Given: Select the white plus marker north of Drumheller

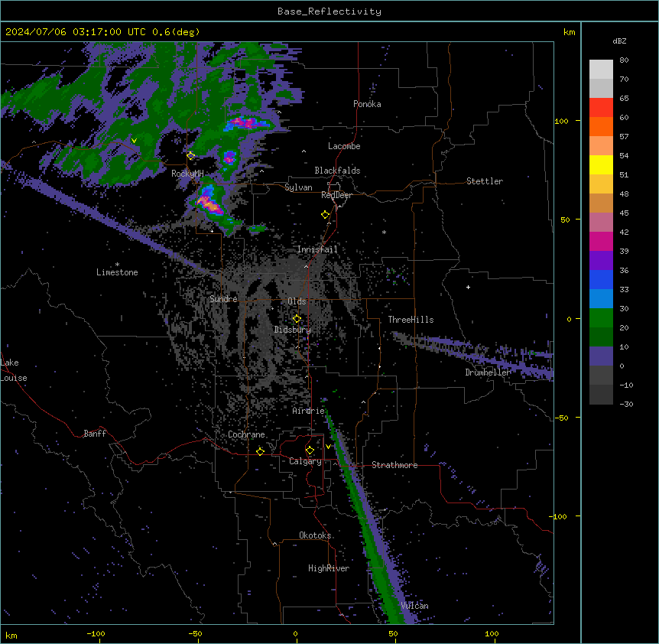Looking at the screenshot, I should [468, 287].
